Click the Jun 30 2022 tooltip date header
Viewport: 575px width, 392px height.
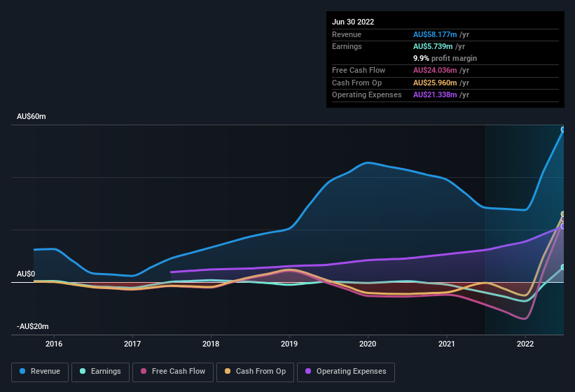click(353, 22)
